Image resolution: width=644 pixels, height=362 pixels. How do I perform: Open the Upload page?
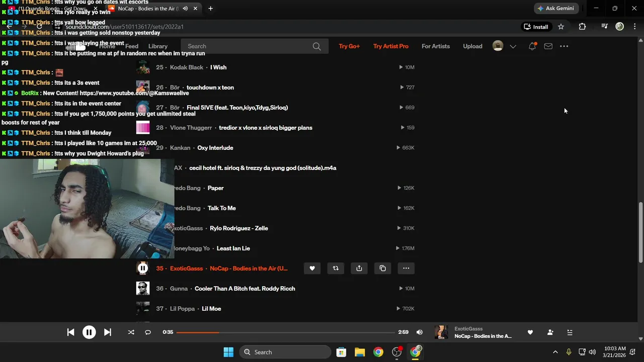[x=472, y=46]
